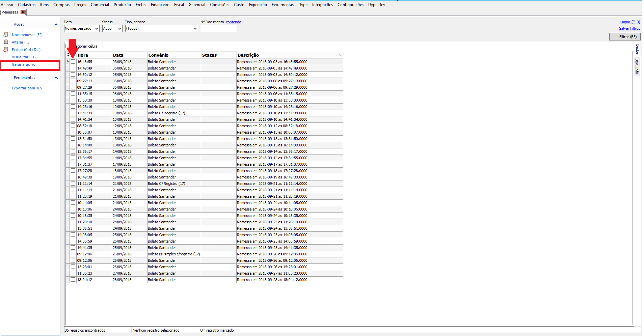Click the contendo link
Image resolution: width=644 pixels, height=336 pixels.
pyautogui.click(x=234, y=22)
